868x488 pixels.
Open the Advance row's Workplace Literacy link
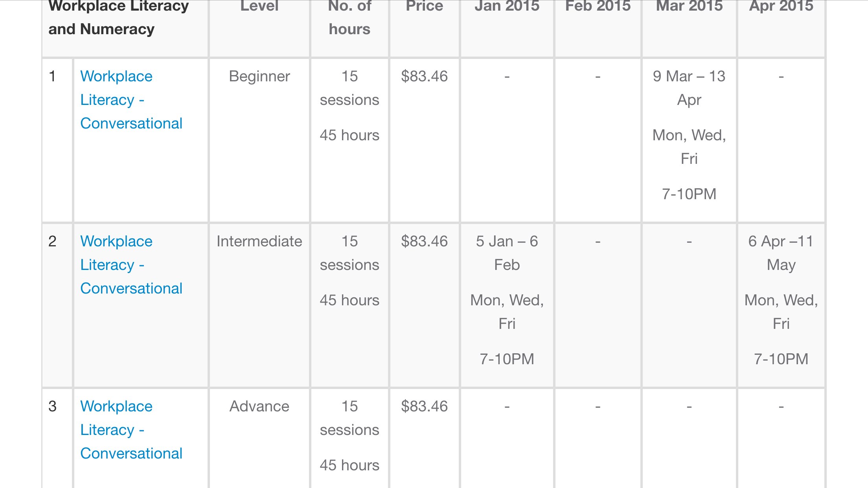click(x=131, y=430)
